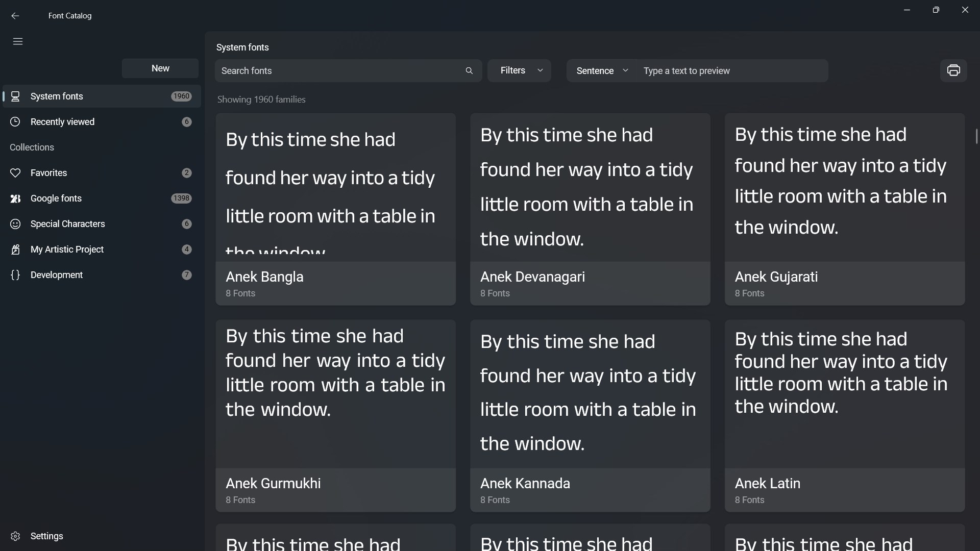Click the New button
Screen dimensions: 980x551
pos(160,68)
